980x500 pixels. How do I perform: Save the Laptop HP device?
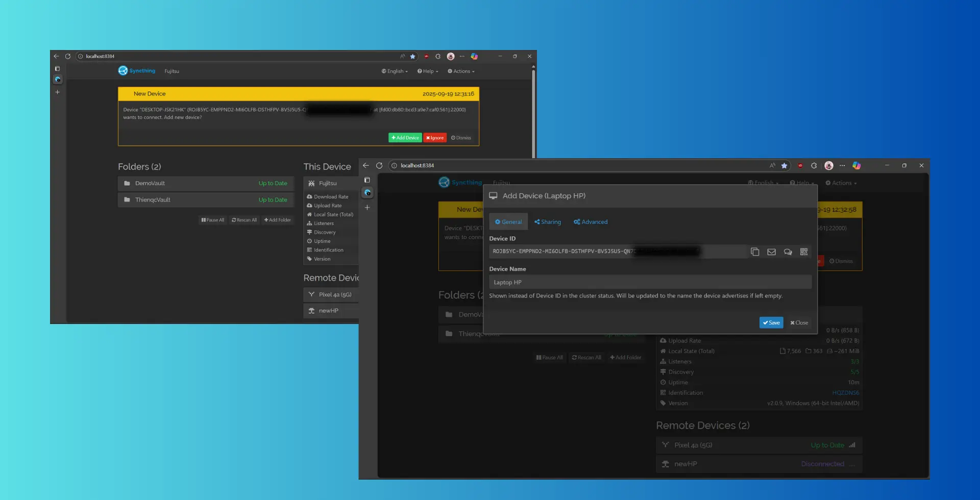pyautogui.click(x=771, y=323)
